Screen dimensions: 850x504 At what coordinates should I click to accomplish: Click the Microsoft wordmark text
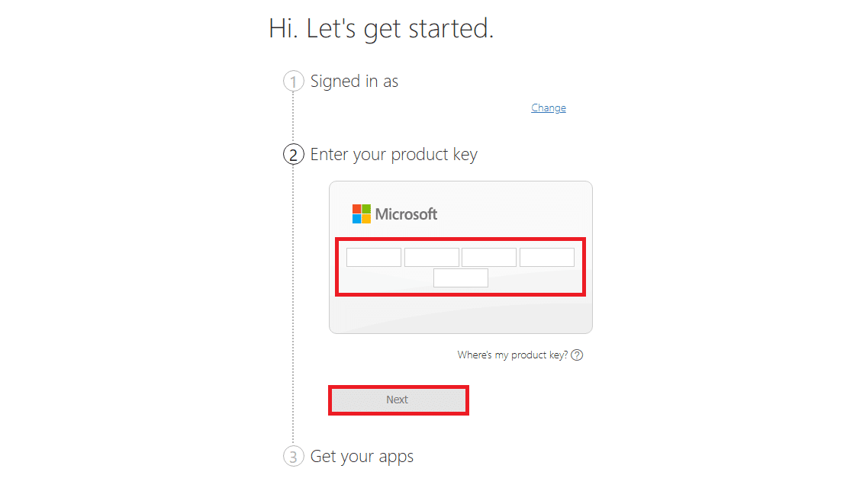click(x=406, y=214)
